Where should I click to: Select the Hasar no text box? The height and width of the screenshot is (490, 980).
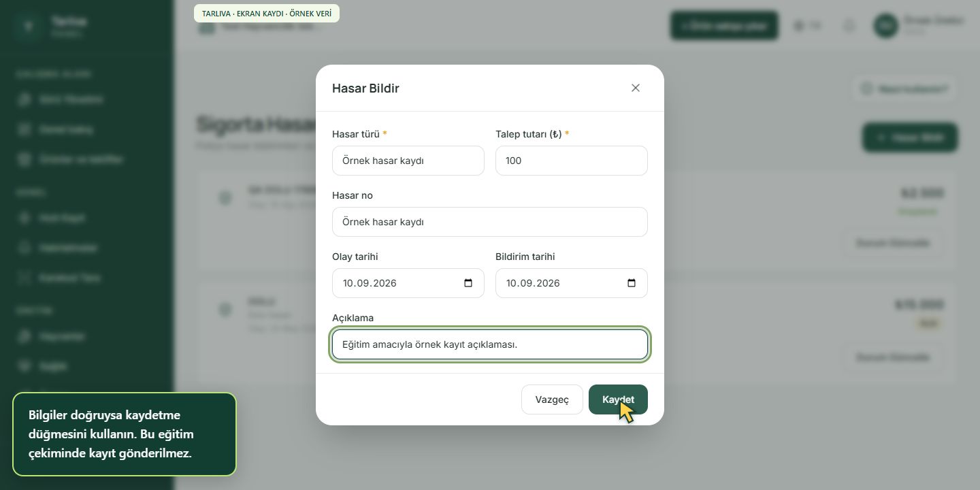pyautogui.click(x=490, y=222)
